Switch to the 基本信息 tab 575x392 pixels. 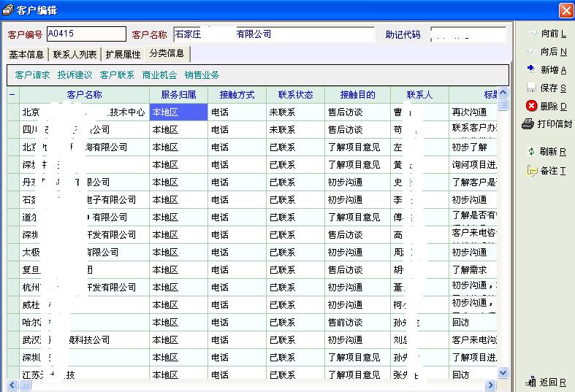pos(26,54)
